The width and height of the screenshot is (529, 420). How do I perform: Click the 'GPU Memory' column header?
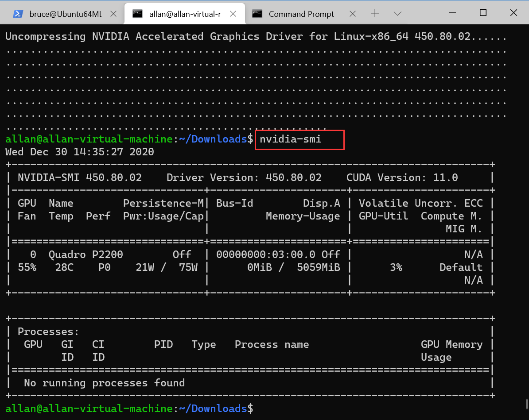point(452,344)
